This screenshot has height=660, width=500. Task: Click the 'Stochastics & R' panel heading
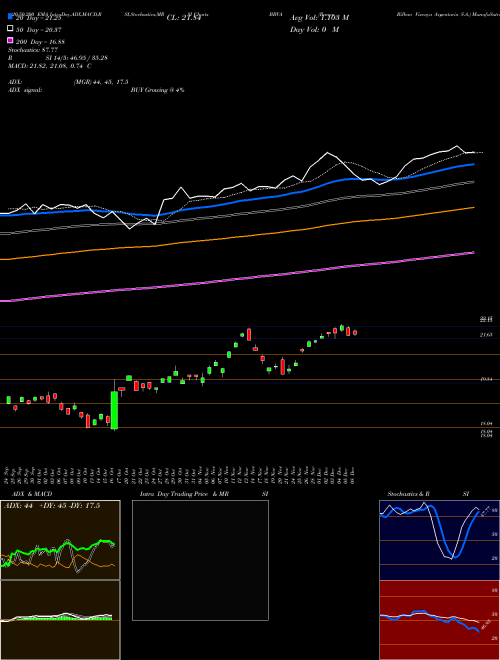(408, 494)
